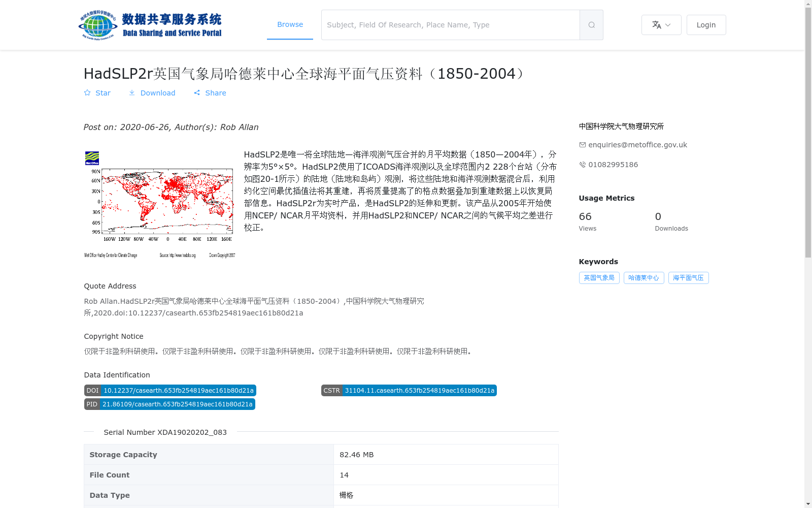Click the scrollbar up arrow
Screen dimensions: 812x508
click(808, 4)
